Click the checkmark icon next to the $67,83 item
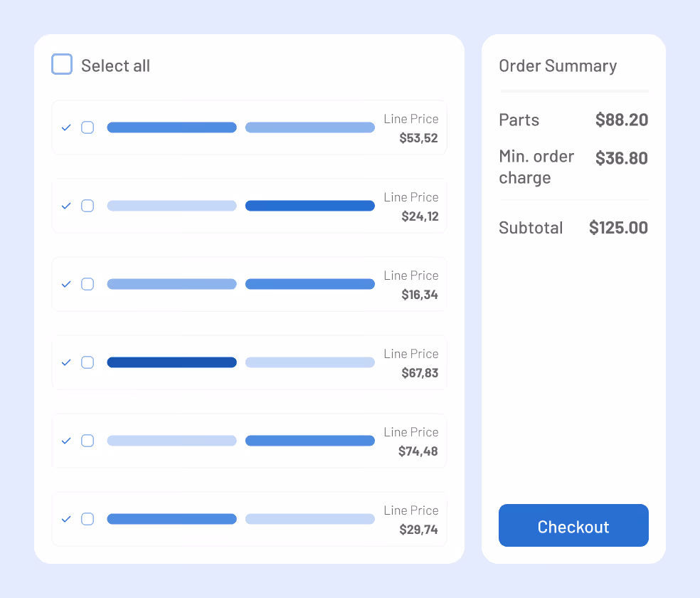This screenshot has height=598, width=700. (66, 362)
